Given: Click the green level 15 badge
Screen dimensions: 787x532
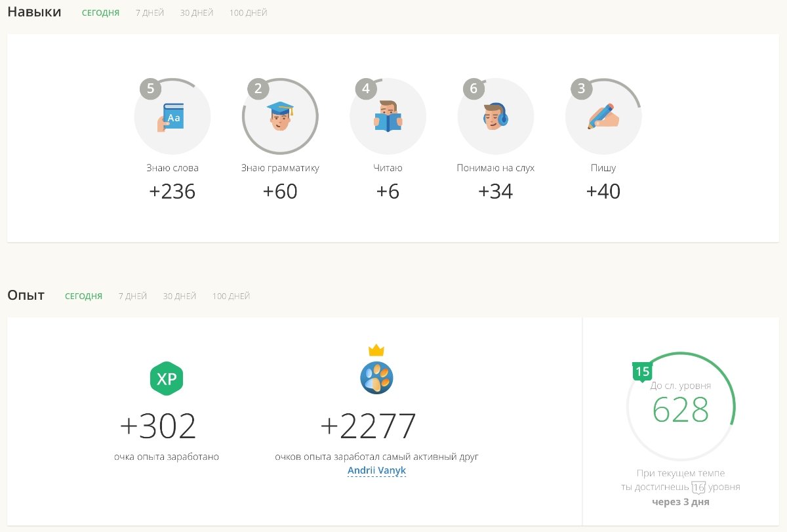Looking at the screenshot, I should pos(642,372).
